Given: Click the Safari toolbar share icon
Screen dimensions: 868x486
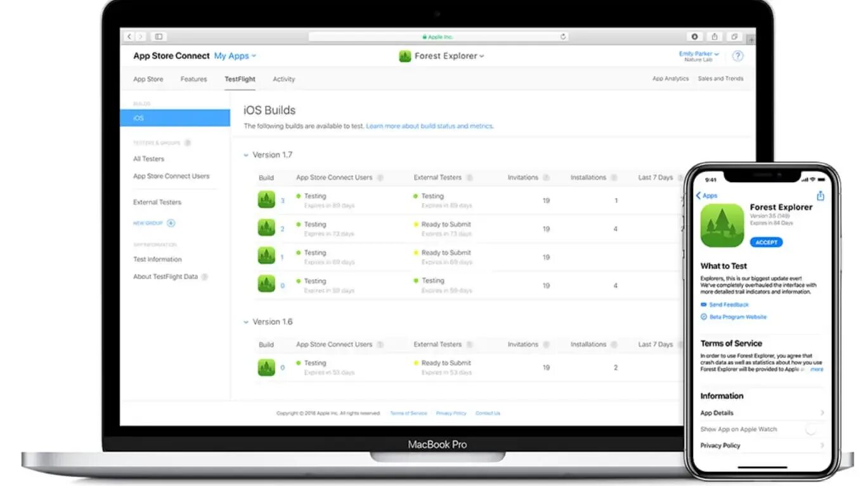Looking at the screenshot, I should pos(715,37).
